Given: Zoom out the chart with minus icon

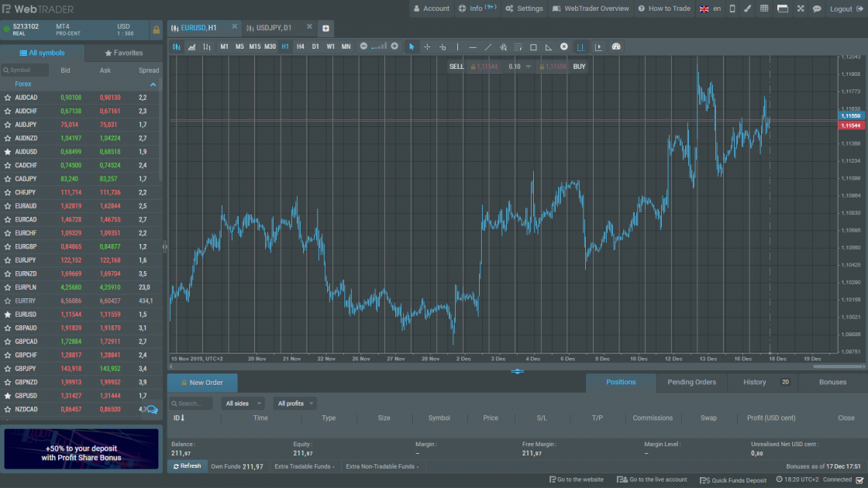Looking at the screenshot, I should coord(363,46).
